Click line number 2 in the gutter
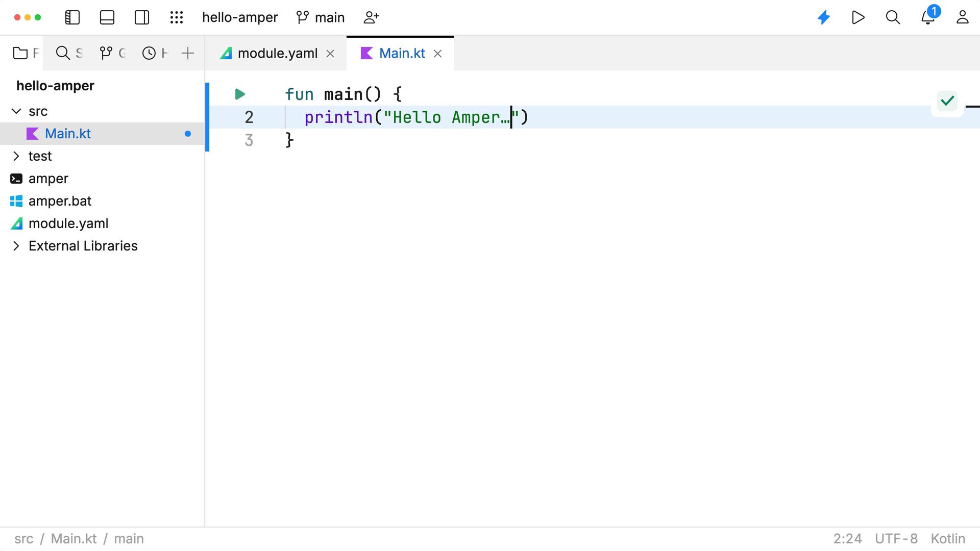This screenshot has height=551, width=980. click(x=249, y=117)
